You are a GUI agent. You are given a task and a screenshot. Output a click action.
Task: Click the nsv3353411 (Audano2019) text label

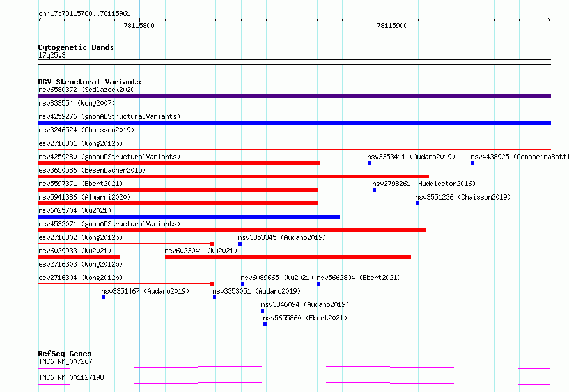tap(411, 157)
